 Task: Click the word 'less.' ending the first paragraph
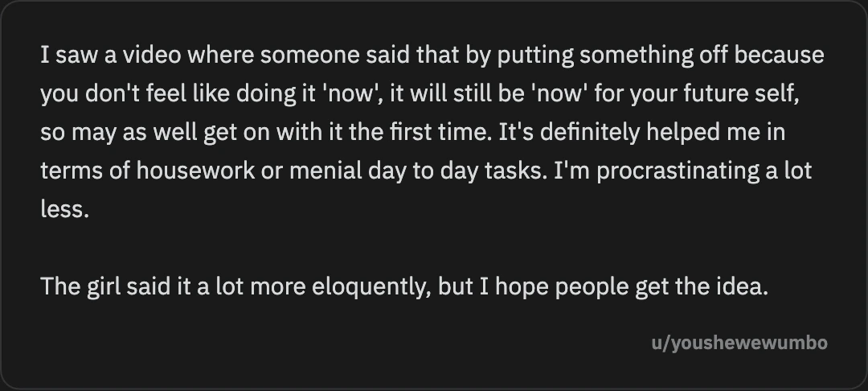62,209
